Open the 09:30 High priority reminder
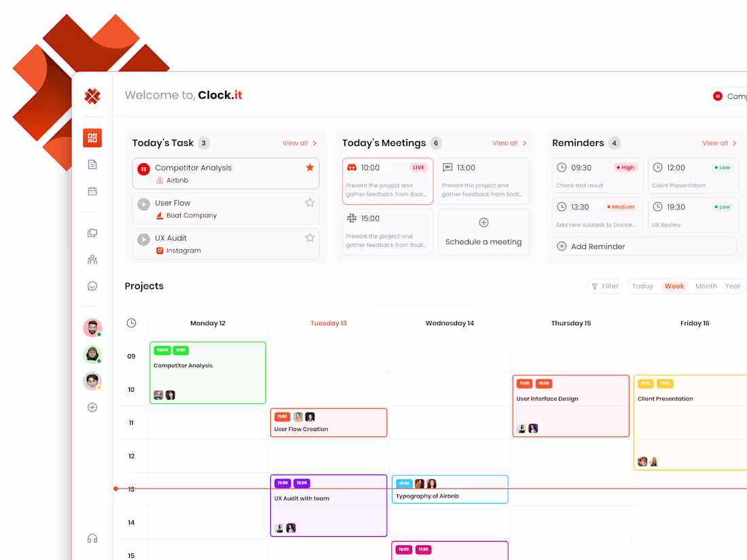Image resolution: width=747 pixels, height=560 pixels. click(x=598, y=176)
